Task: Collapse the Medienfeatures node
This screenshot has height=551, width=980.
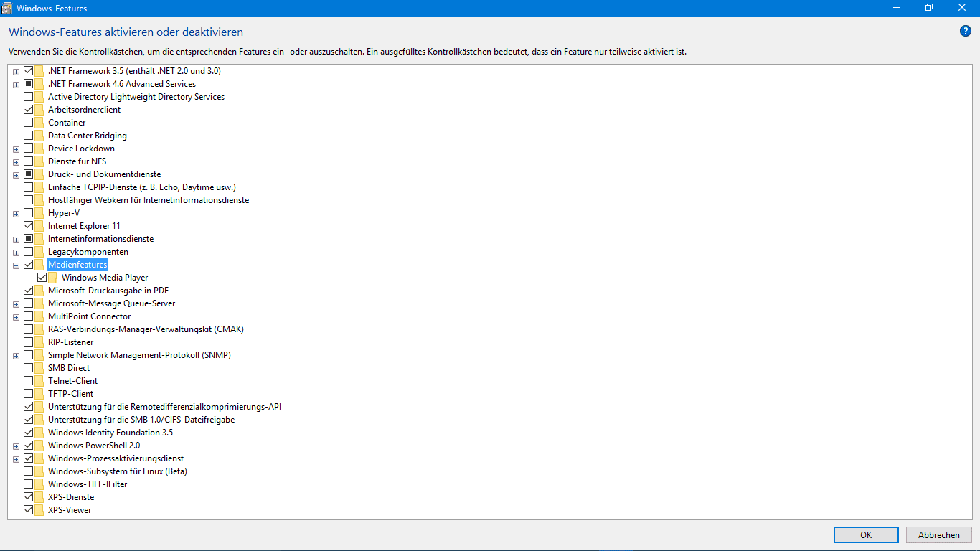Action: 16,265
